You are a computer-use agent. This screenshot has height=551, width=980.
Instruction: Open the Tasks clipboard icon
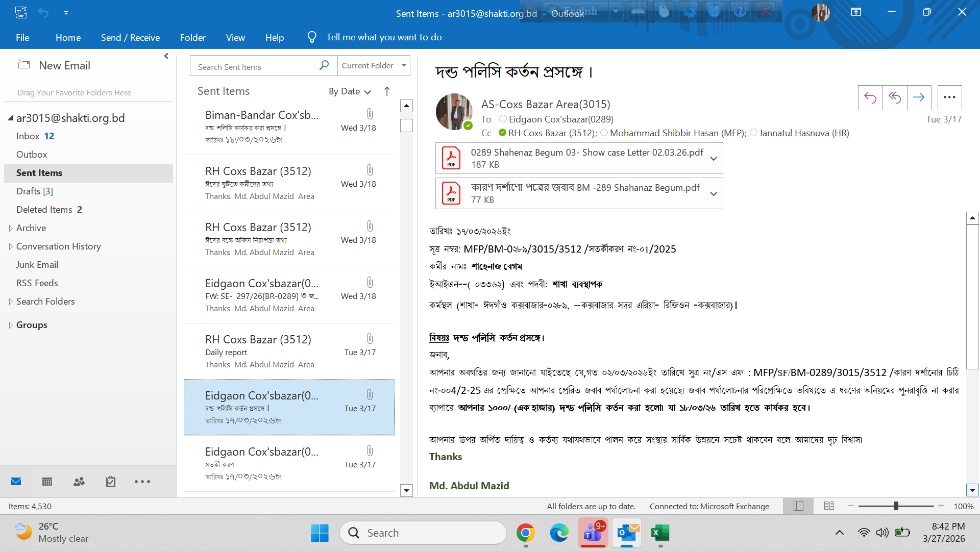point(111,482)
